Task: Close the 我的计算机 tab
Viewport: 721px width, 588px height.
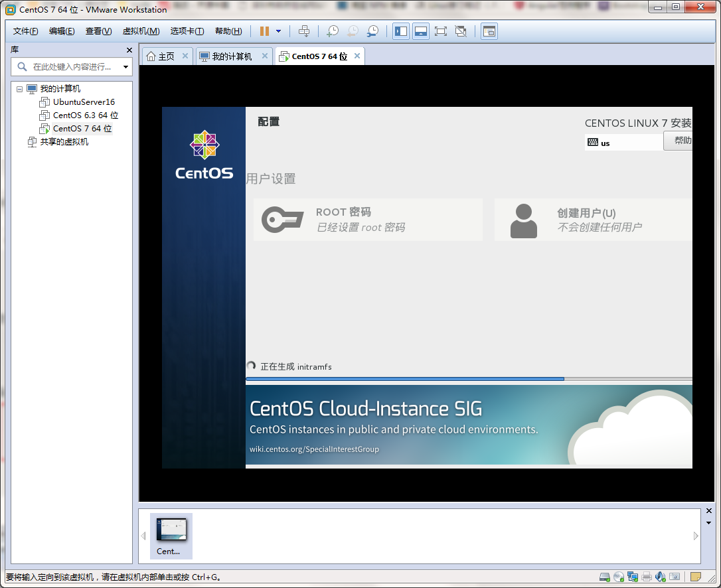Action: tap(265, 56)
